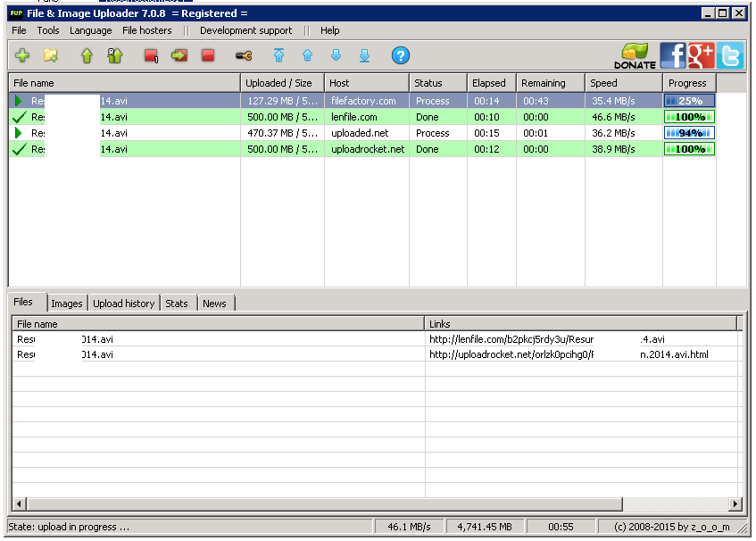Open settings with the wrench key icon
Image resolution: width=756 pixels, height=541 pixels.
point(244,56)
